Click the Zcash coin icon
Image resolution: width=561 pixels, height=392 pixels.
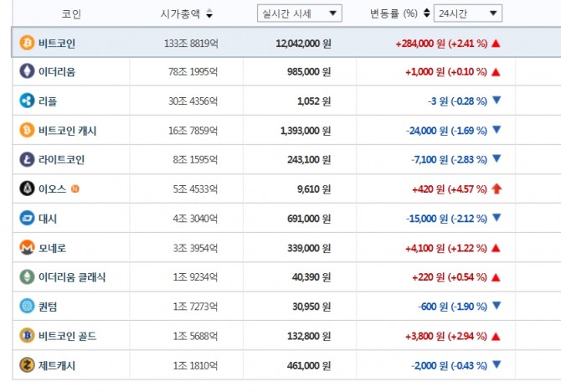tap(27, 364)
